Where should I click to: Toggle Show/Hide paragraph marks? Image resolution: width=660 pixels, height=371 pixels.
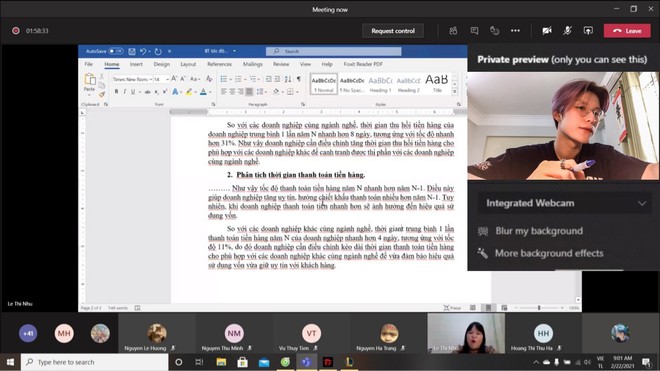click(x=299, y=79)
